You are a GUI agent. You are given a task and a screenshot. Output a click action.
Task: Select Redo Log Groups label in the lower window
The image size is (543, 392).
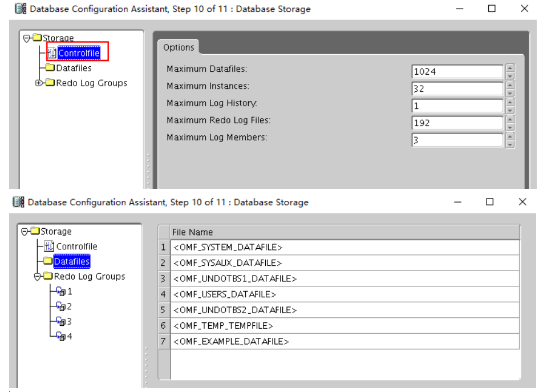click(x=90, y=276)
